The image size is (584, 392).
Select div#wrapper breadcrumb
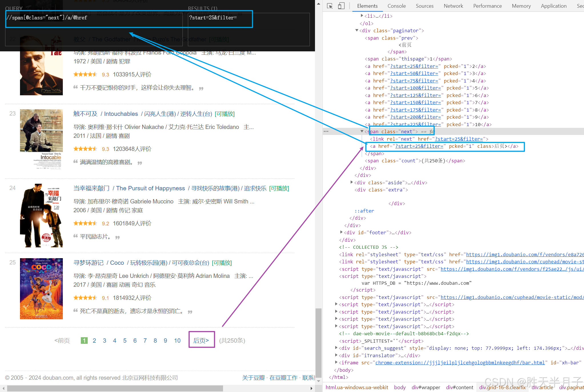pyautogui.click(x=426, y=387)
